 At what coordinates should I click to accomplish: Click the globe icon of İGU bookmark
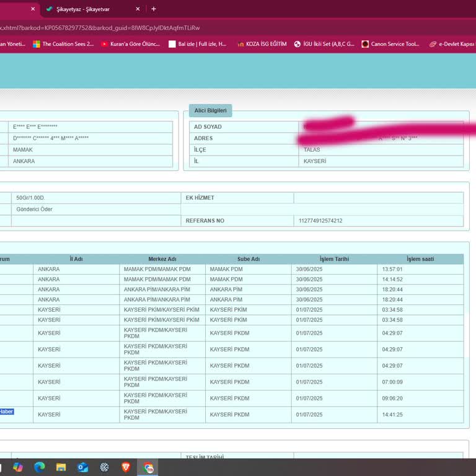[297, 44]
